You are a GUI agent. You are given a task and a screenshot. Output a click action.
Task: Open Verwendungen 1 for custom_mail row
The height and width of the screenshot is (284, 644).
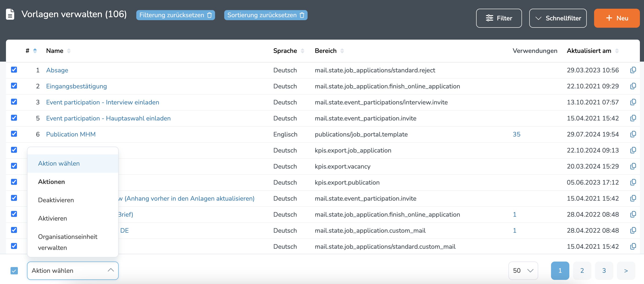[515, 230]
